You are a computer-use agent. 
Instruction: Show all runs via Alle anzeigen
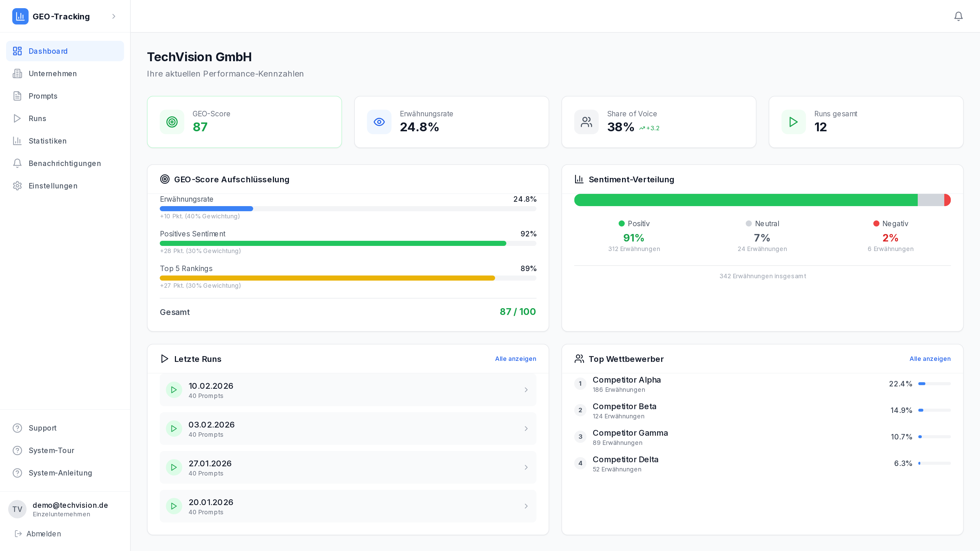(x=515, y=358)
